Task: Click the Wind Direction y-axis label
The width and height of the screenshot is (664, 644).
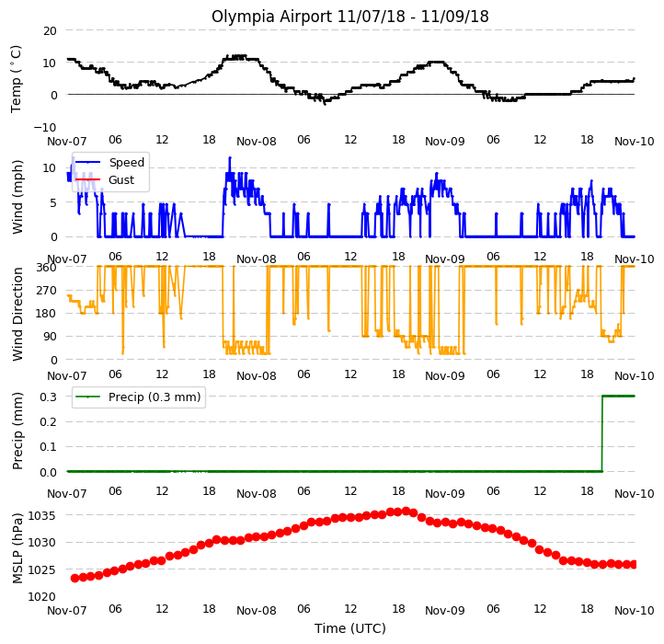Action: 17,314
